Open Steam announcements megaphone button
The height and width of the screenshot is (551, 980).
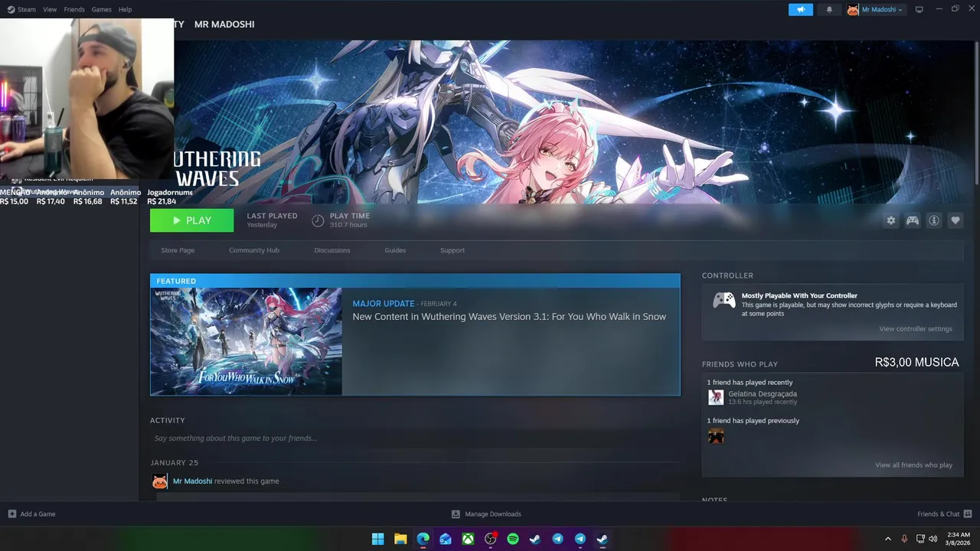[801, 9]
